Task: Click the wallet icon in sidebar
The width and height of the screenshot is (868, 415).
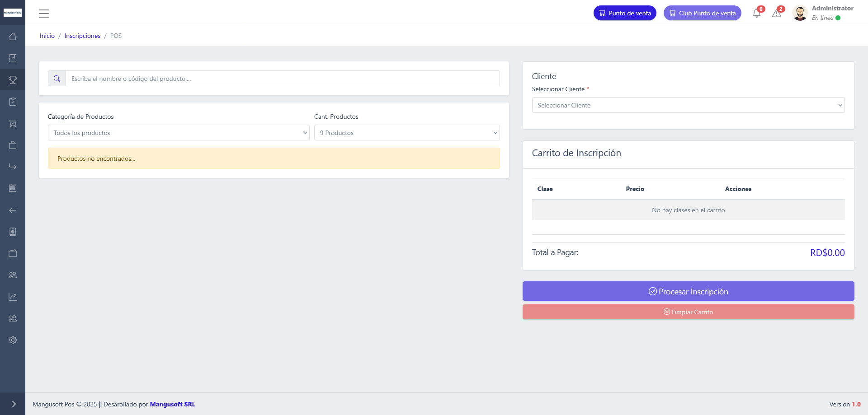Action: pos(13,253)
